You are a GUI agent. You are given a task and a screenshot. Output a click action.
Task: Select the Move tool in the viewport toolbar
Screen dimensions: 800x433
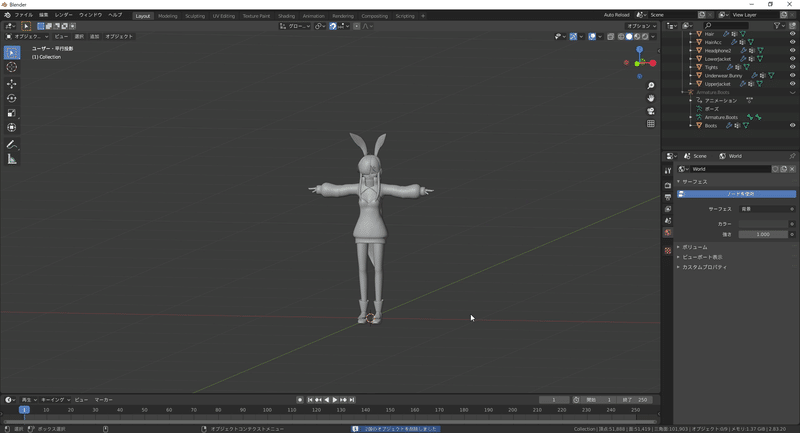click(x=12, y=83)
